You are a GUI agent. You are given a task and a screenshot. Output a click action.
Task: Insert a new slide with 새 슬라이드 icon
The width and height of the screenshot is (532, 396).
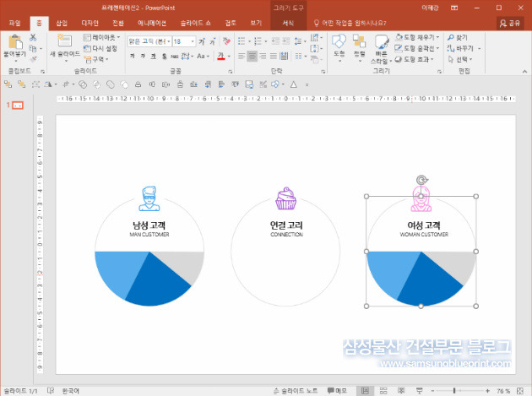coord(64,41)
